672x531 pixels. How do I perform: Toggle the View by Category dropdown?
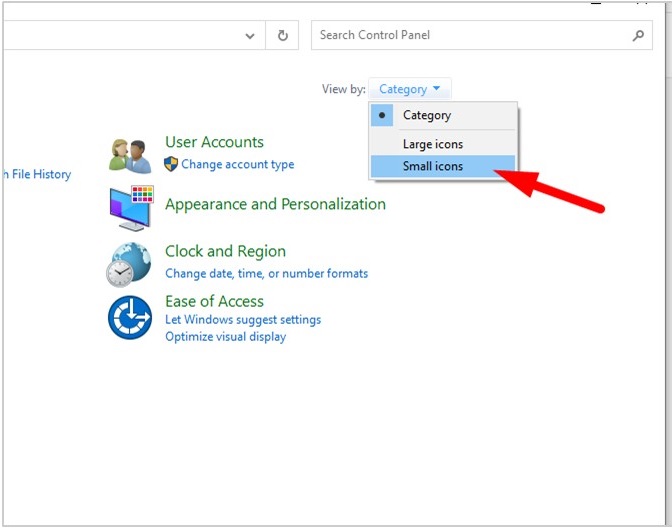(409, 89)
